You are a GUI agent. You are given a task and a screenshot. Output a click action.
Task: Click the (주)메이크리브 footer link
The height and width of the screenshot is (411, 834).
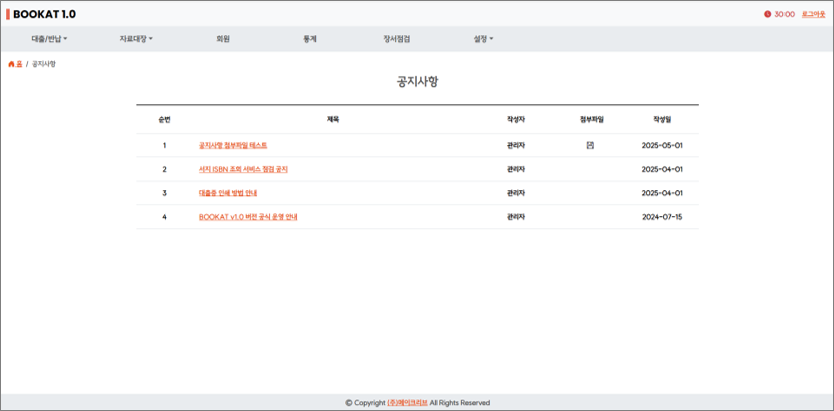(407, 403)
